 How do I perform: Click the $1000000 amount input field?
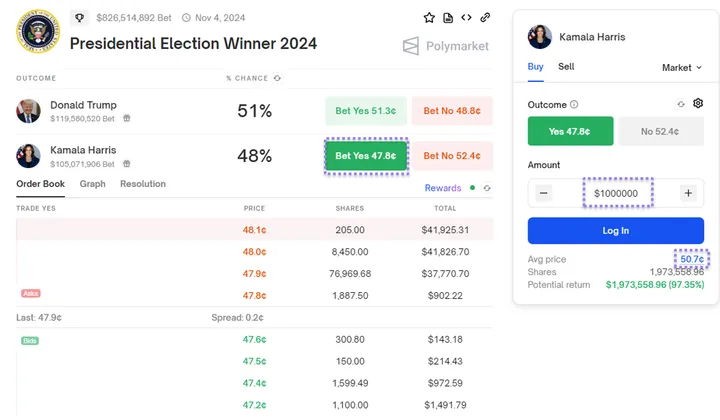click(617, 193)
